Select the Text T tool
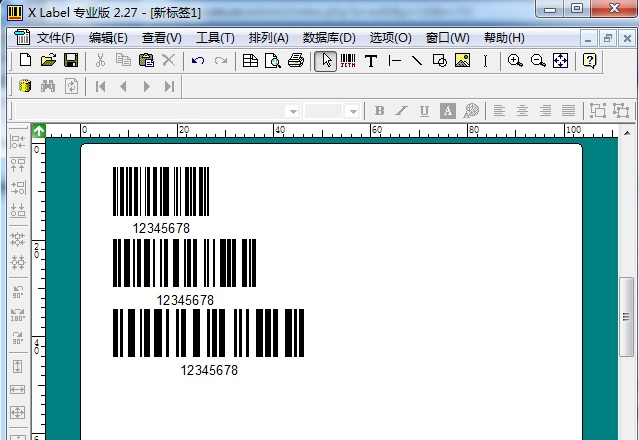The width and height of the screenshot is (639, 440). click(371, 61)
